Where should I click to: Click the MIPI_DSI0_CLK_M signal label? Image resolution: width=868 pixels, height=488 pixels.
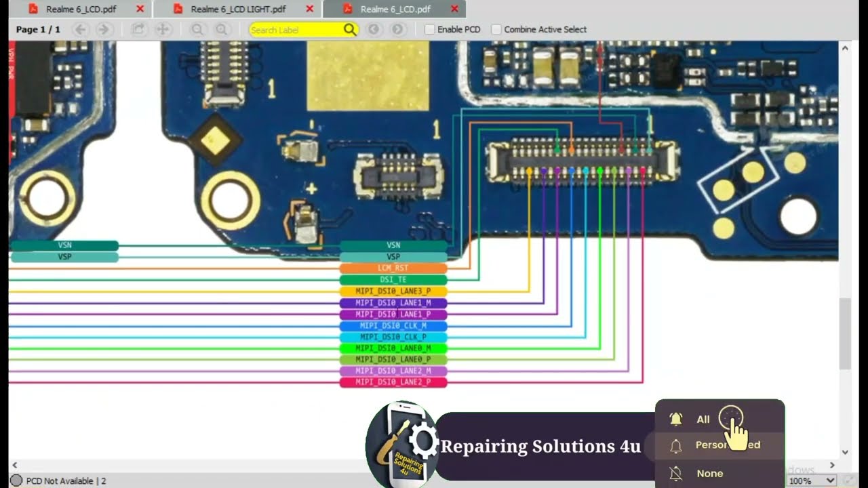(393, 326)
